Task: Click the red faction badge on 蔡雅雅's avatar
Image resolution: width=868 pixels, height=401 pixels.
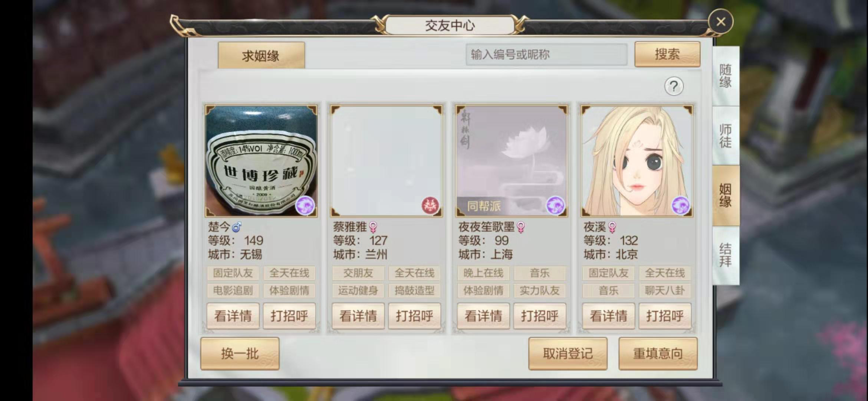Action: pos(430,205)
